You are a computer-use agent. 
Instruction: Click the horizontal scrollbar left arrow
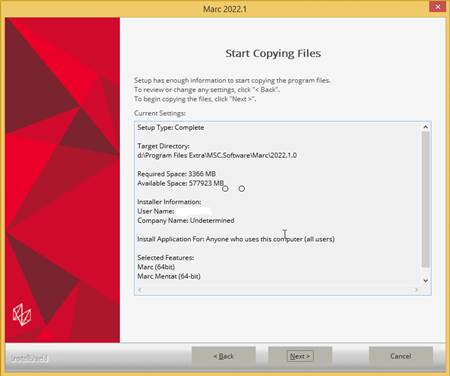click(140, 290)
